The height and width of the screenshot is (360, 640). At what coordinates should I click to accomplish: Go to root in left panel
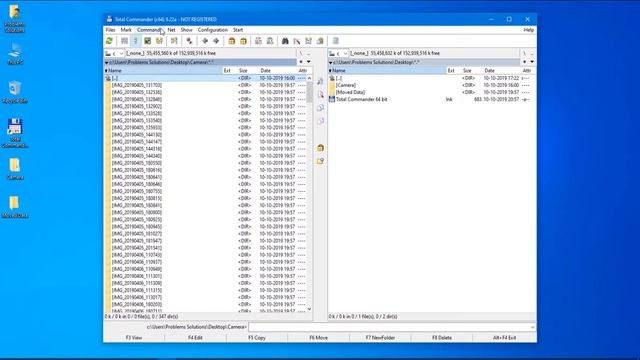point(301,53)
